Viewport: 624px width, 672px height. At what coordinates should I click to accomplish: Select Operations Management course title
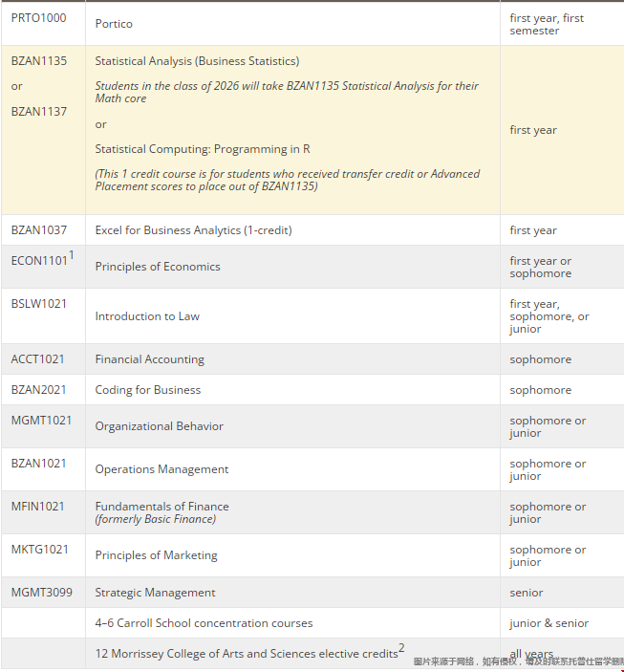(x=161, y=469)
